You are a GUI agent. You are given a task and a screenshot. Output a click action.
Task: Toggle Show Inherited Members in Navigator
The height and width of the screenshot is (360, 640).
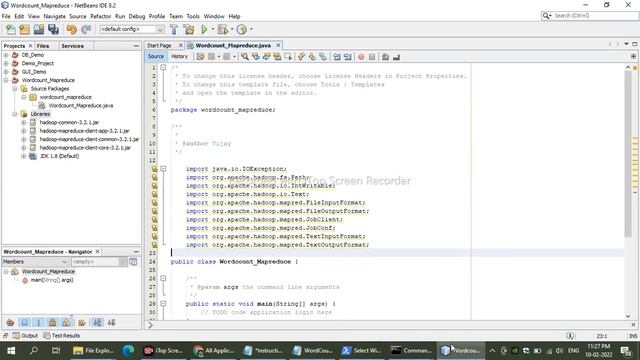[11, 323]
